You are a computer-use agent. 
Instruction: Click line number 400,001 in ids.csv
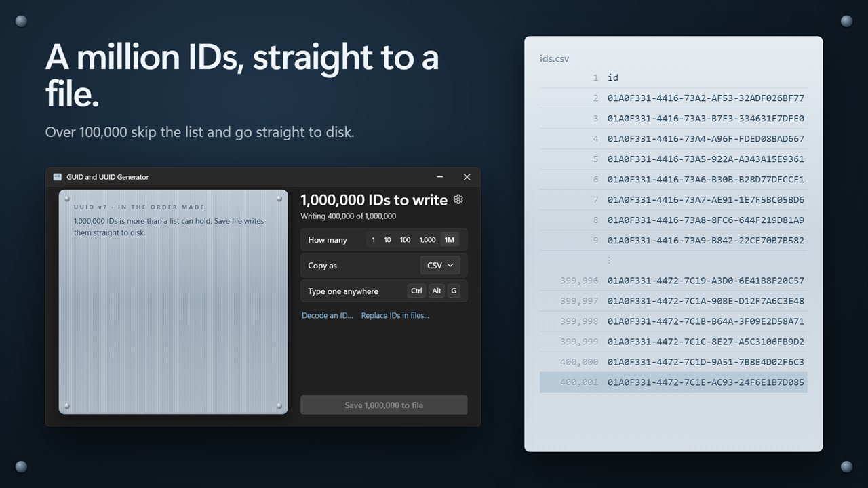point(579,382)
